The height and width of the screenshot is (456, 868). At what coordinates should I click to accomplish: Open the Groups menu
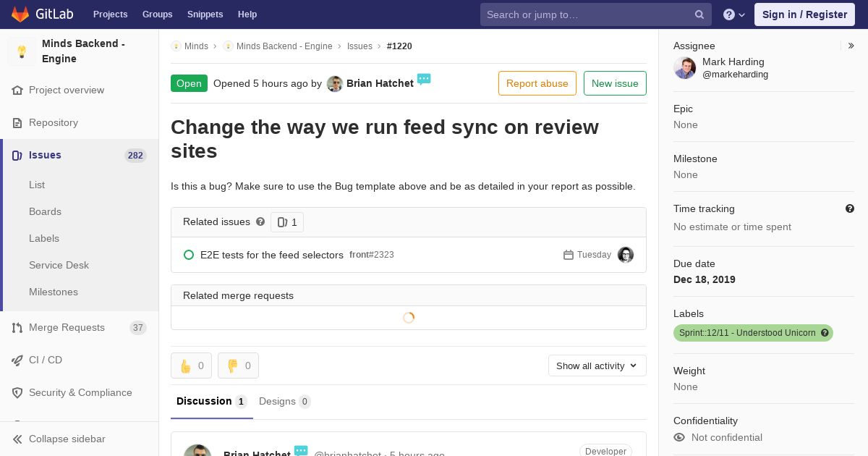point(158,14)
